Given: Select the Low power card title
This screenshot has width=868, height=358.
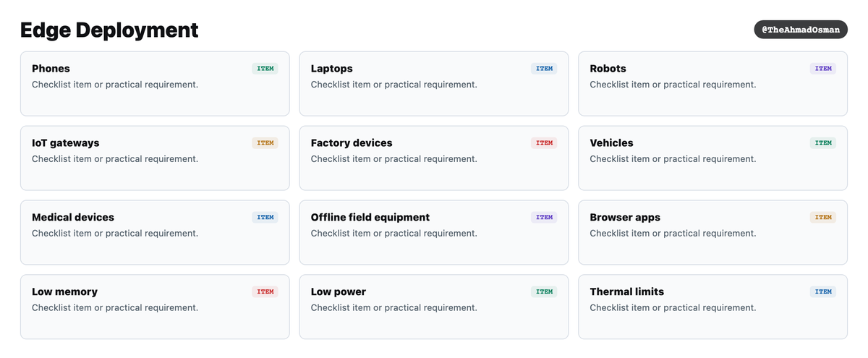Looking at the screenshot, I should click(339, 292).
